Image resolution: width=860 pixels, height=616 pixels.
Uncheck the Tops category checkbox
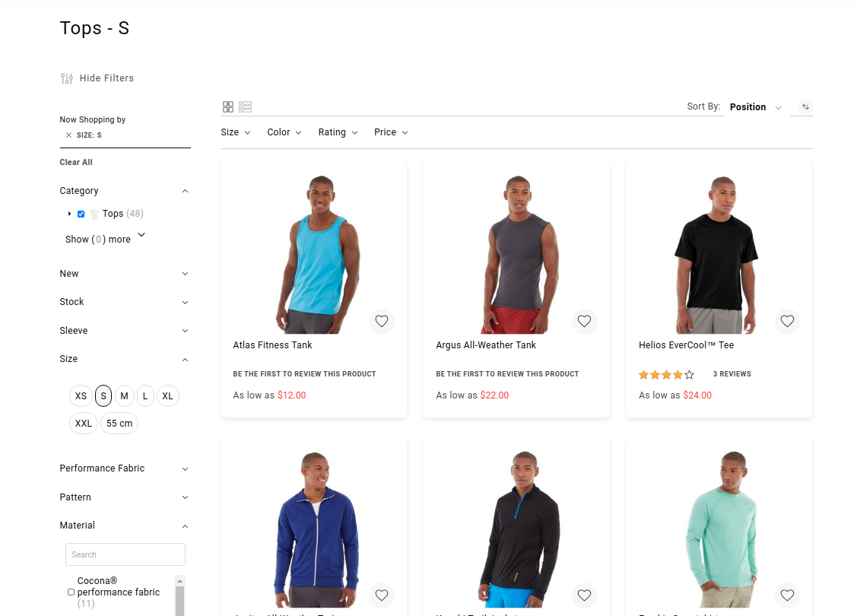81,214
